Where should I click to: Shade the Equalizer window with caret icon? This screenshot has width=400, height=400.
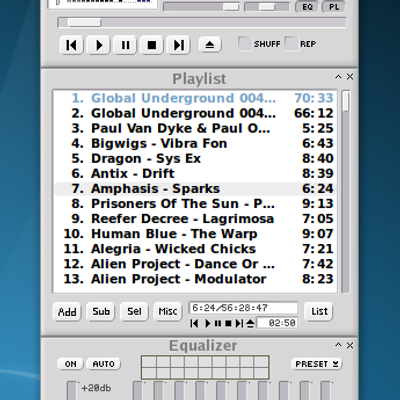tap(338, 345)
